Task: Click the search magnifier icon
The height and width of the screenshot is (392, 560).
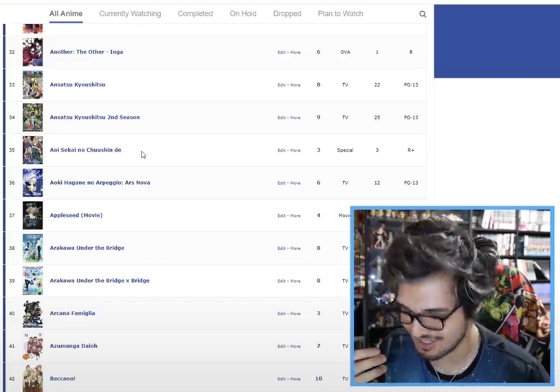Action: click(423, 14)
